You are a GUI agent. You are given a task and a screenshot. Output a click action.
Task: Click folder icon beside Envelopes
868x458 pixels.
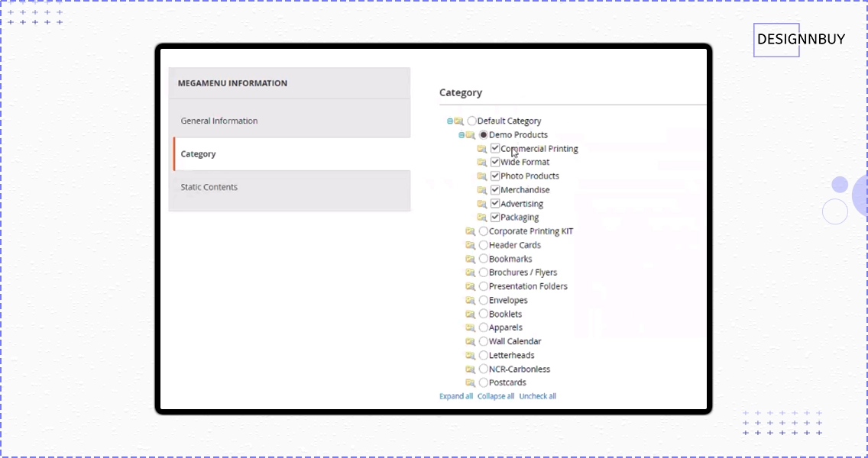pos(471,300)
